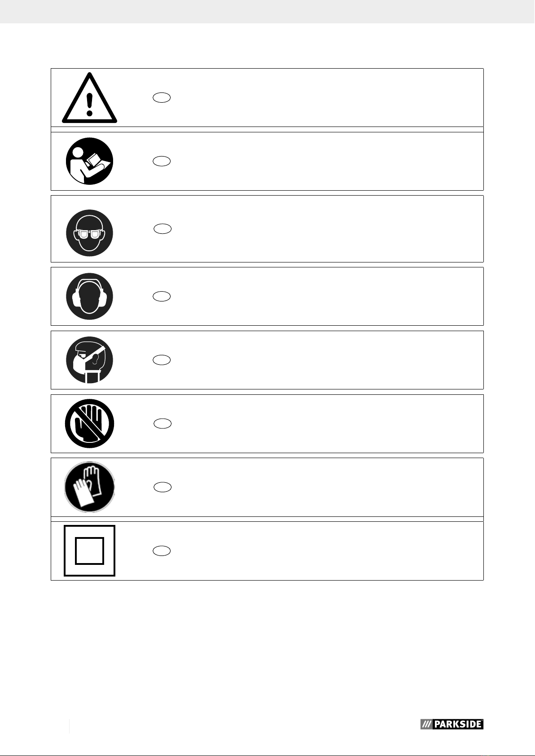Screen dimensions: 535x756
Task: Click the PARKSIDE brand logo
Action: tap(452, 724)
